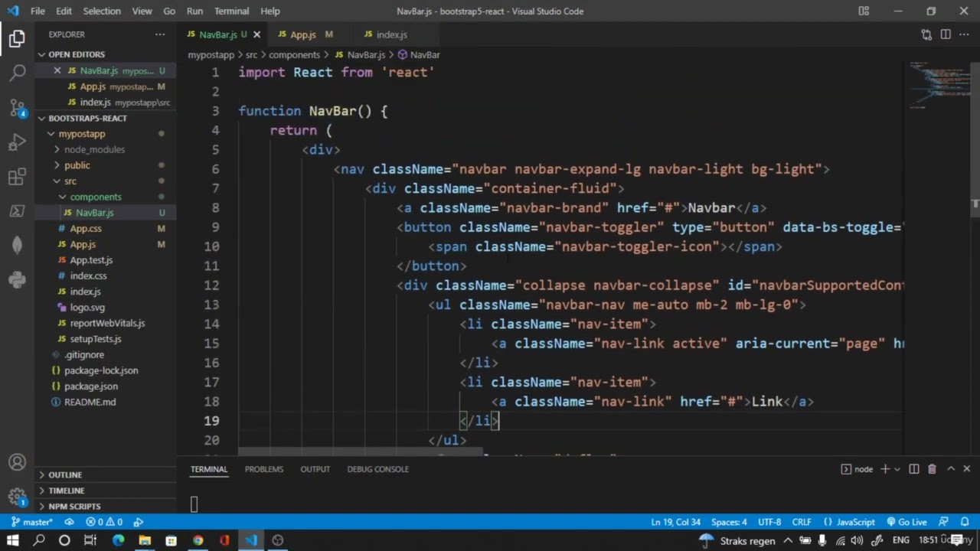Expand the public folder
This screenshot has height=551, width=980.
(57, 165)
